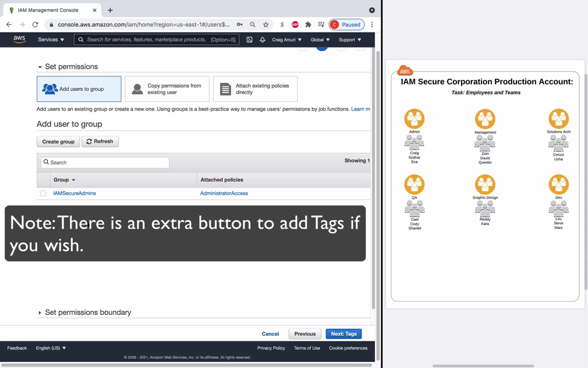
Task: Click the AdBlock Plus extension icon
Action: 295,25
